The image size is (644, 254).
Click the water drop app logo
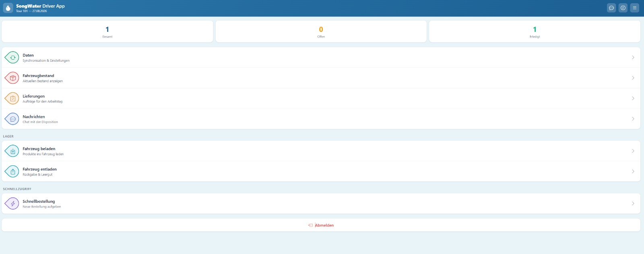(x=8, y=8)
